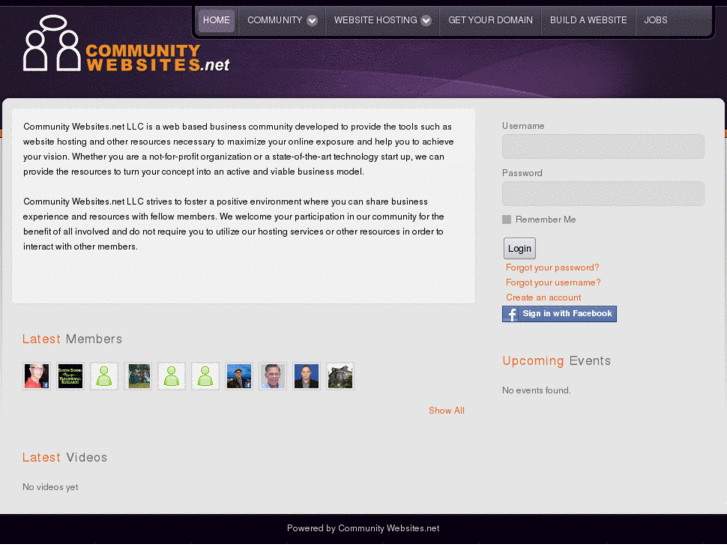
Task: Open the black logo member avatar
Action: [x=70, y=376]
